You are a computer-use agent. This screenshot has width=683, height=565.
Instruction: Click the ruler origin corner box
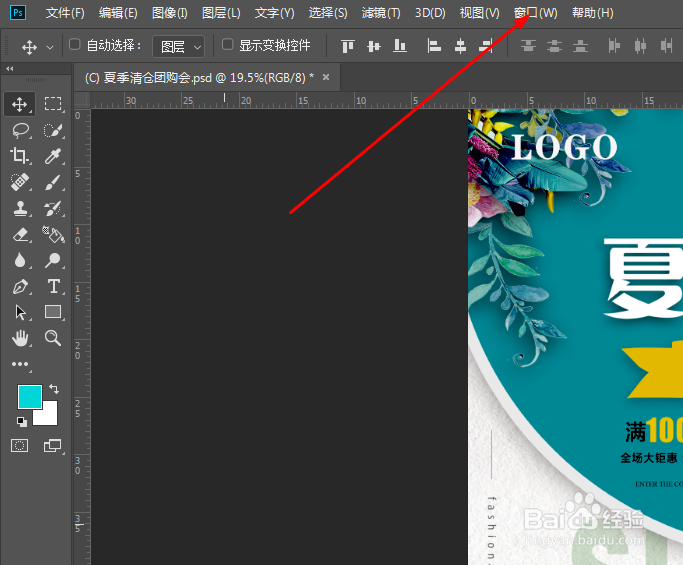pyautogui.click(x=82, y=100)
